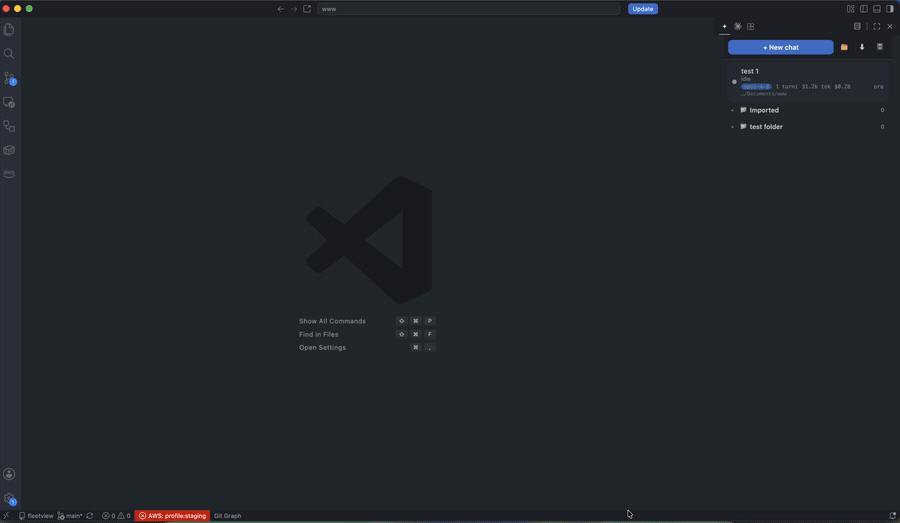The image size is (900, 523).
Task: Click AWS: profile:staging status item
Action: tap(172, 516)
